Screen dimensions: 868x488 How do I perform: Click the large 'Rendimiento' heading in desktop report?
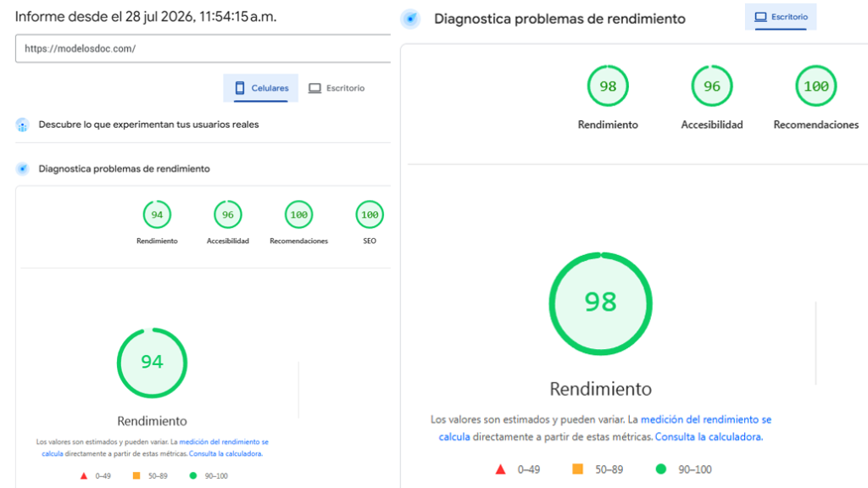(601, 389)
